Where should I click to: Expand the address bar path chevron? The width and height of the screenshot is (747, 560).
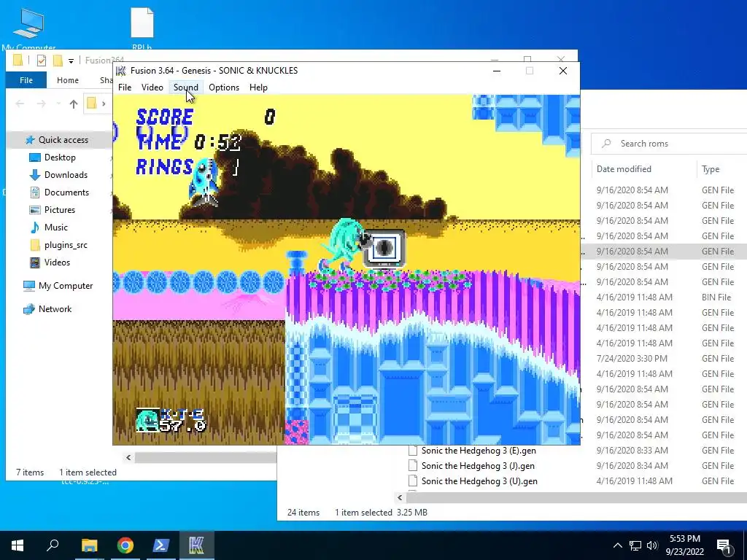tap(104, 104)
